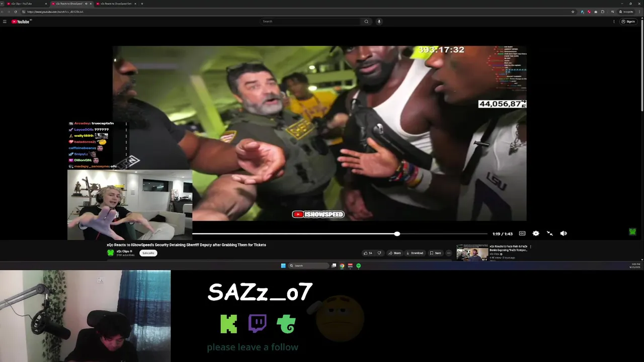Image resolution: width=644 pixels, height=362 pixels.
Task: Open Chrome from the taskbar
Action: pos(342,265)
